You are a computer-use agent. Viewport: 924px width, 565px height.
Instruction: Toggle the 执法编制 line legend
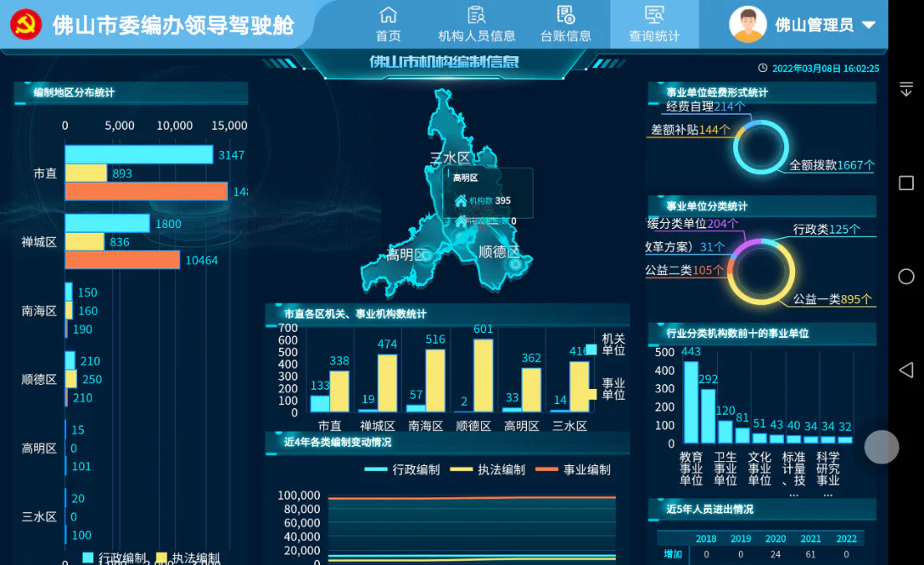488,469
